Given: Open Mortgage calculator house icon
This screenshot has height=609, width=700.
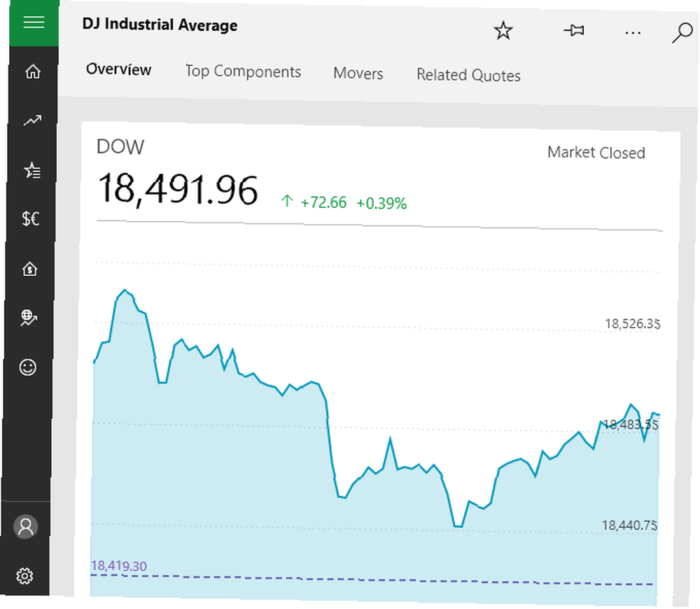Looking at the screenshot, I should coord(30,269).
